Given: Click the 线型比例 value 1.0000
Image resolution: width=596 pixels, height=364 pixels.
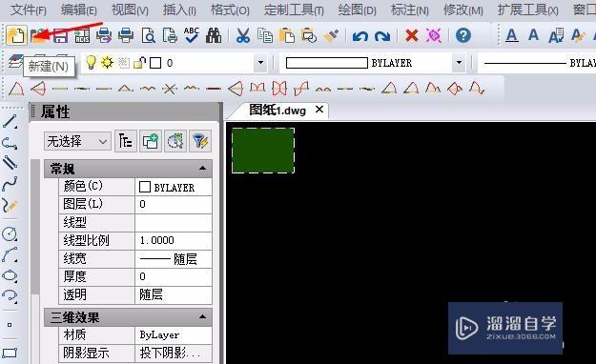Looking at the screenshot, I should coord(174,240).
